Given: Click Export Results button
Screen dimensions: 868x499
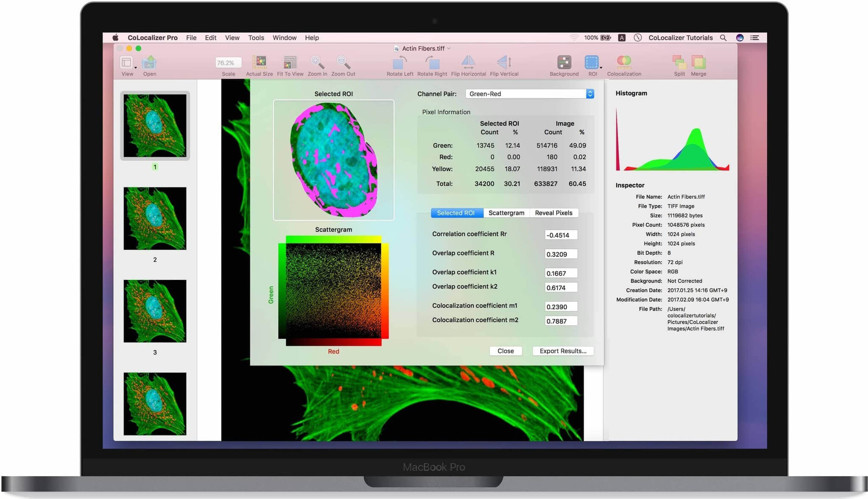Looking at the screenshot, I should [x=563, y=351].
